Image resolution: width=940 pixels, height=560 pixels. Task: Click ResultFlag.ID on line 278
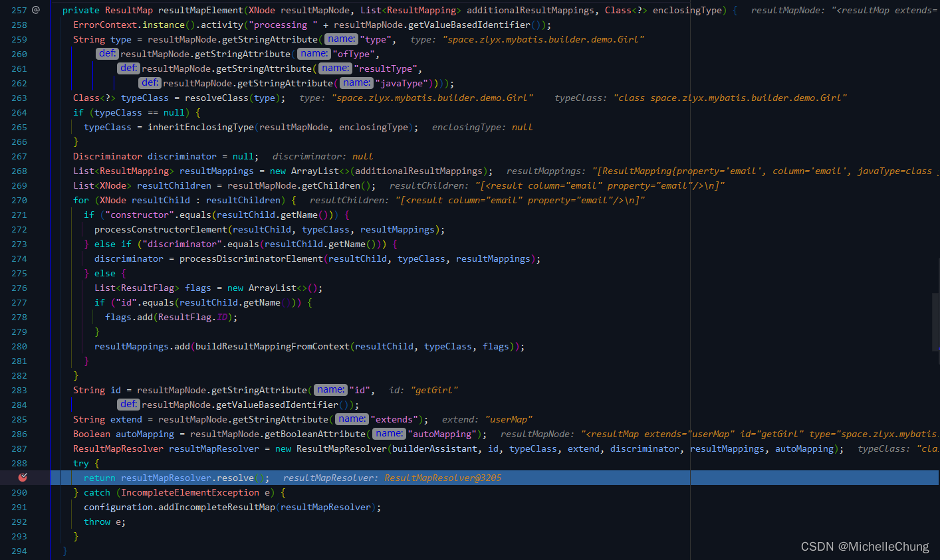pyautogui.click(x=193, y=317)
